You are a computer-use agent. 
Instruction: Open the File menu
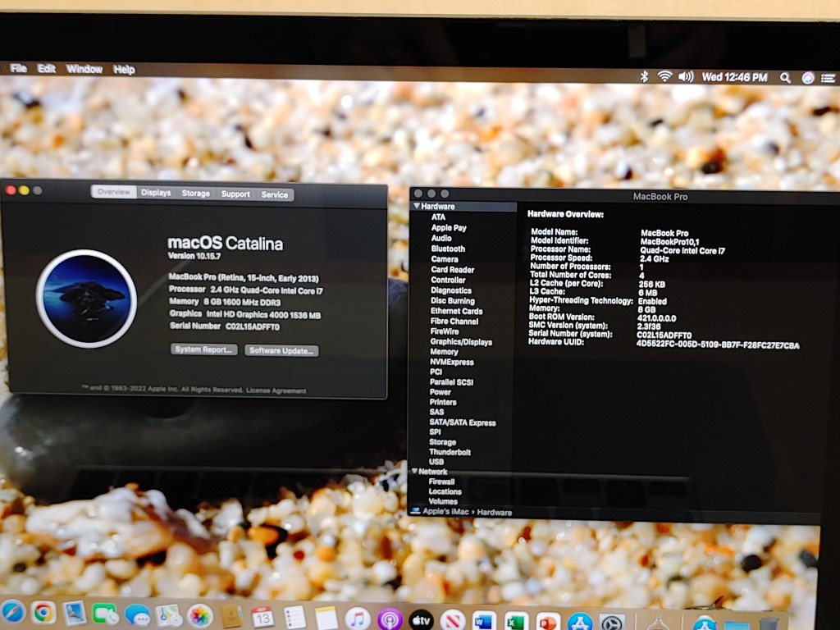tap(18, 68)
